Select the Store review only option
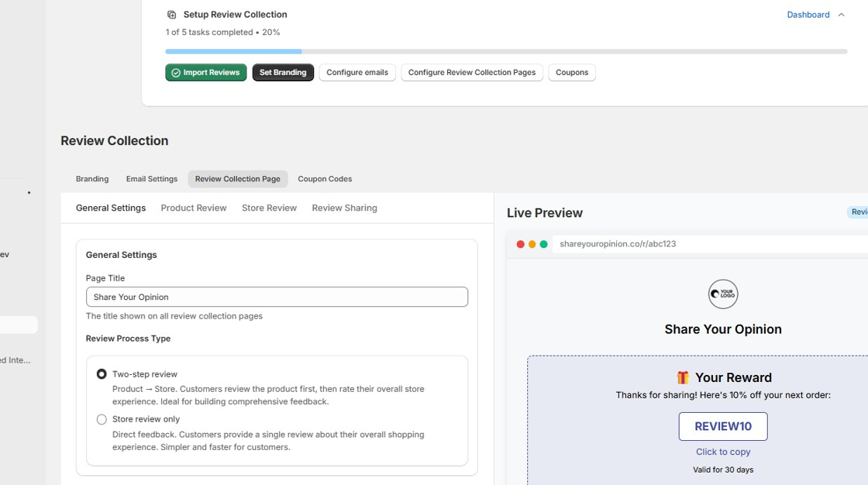Image resolution: width=868 pixels, height=485 pixels. (102, 419)
